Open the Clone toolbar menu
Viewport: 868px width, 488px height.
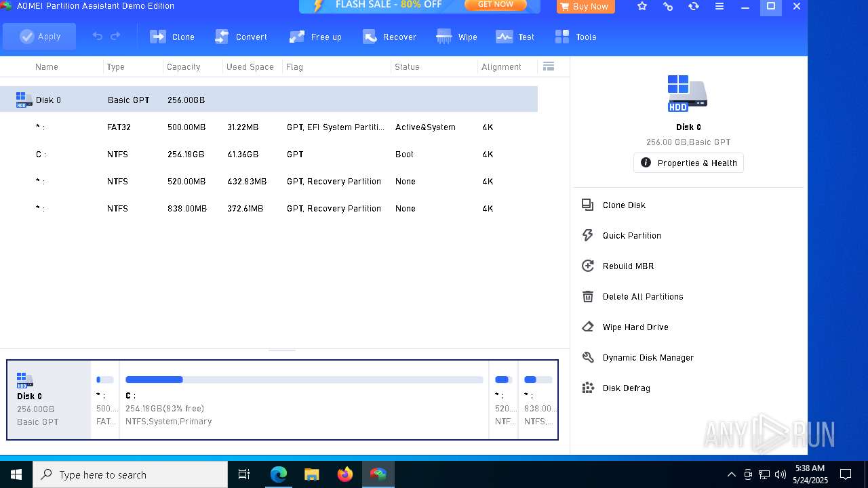pyautogui.click(x=172, y=37)
